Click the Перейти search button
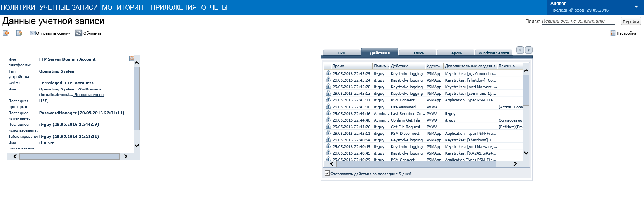This screenshot has width=644, height=212. pos(631,21)
